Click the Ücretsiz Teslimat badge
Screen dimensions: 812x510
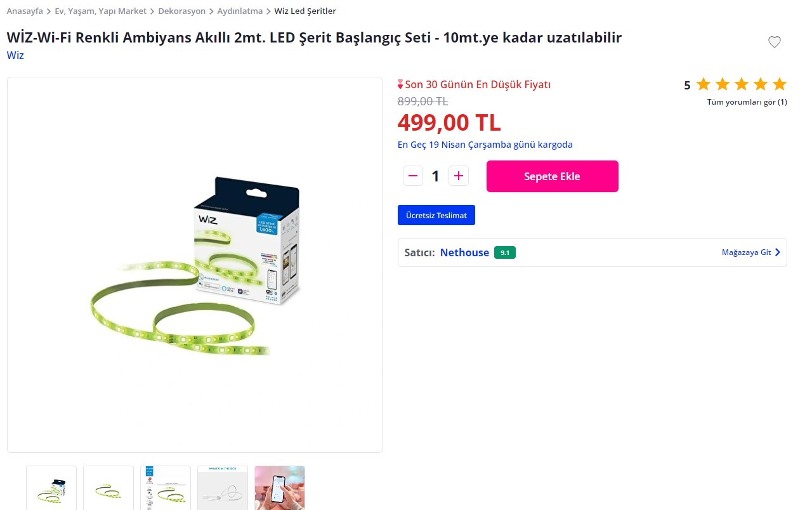tap(436, 215)
